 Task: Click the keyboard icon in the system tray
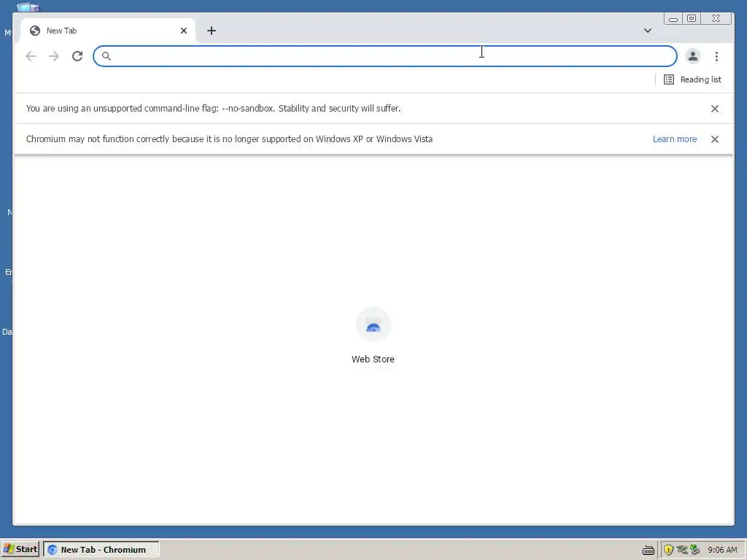tap(648, 550)
